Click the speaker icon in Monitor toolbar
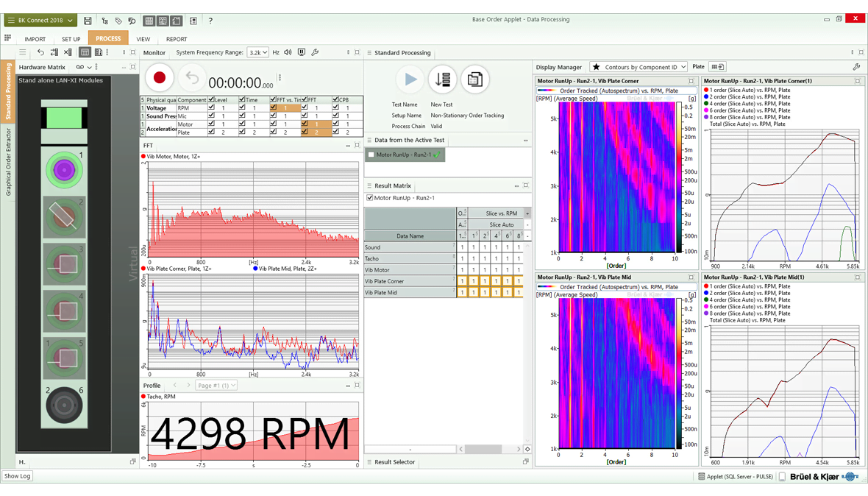Image resolution: width=868 pixels, height=496 pixels. [288, 53]
